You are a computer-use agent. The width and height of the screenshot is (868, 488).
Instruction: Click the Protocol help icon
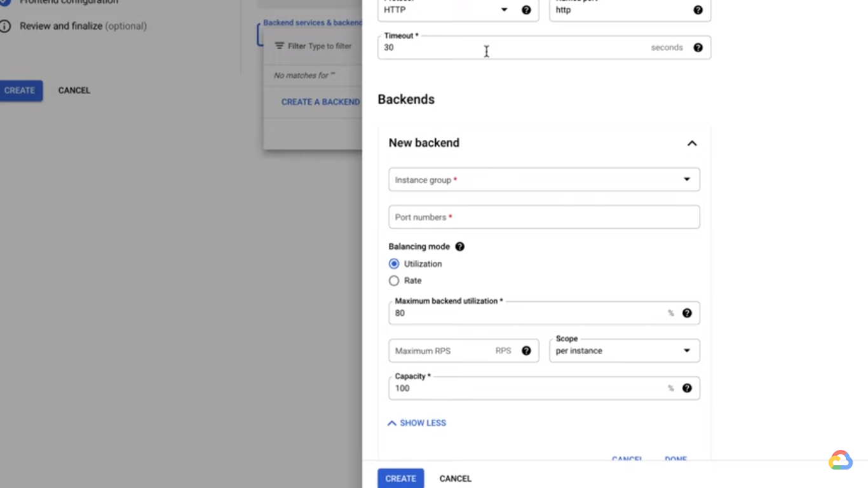(x=526, y=10)
